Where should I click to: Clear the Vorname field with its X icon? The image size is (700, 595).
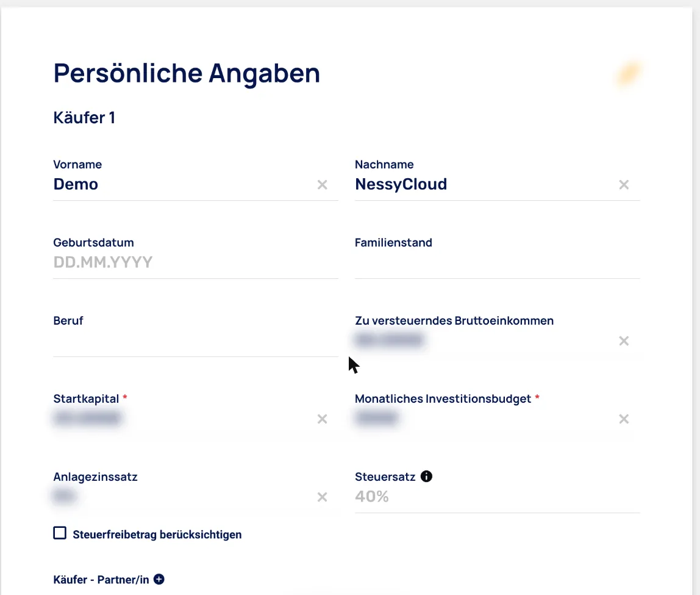pyautogui.click(x=323, y=184)
